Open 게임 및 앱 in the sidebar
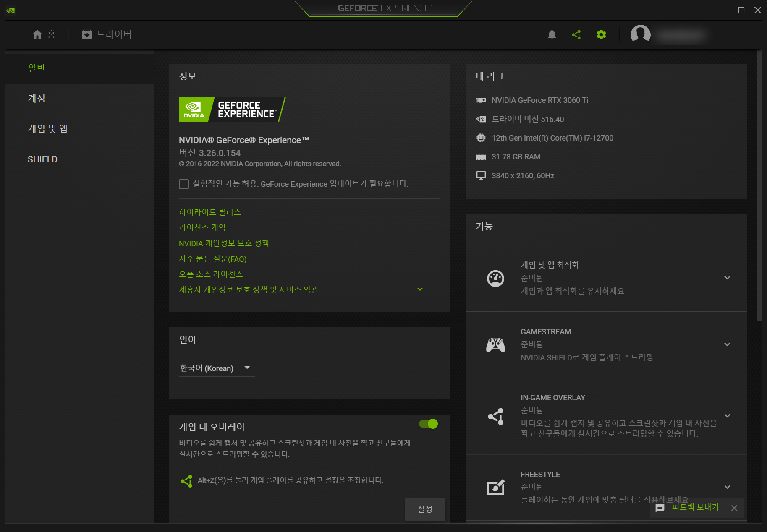The width and height of the screenshot is (767, 532). pyautogui.click(x=79, y=129)
